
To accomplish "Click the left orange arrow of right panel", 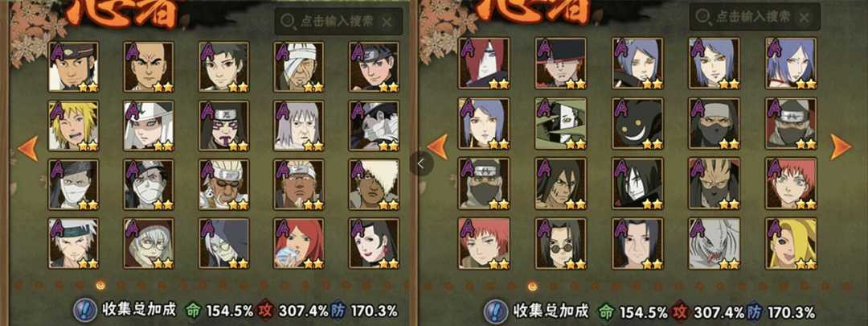I will click(437, 147).
